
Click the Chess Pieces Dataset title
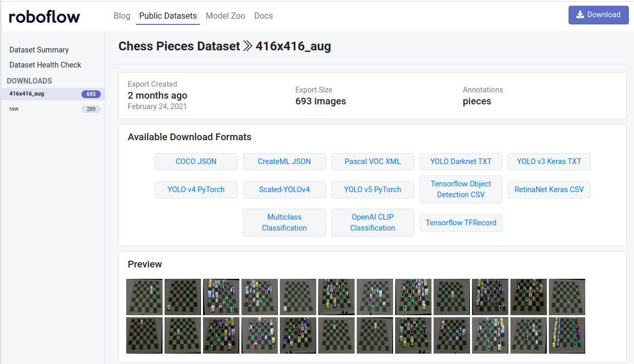[x=179, y=46]
